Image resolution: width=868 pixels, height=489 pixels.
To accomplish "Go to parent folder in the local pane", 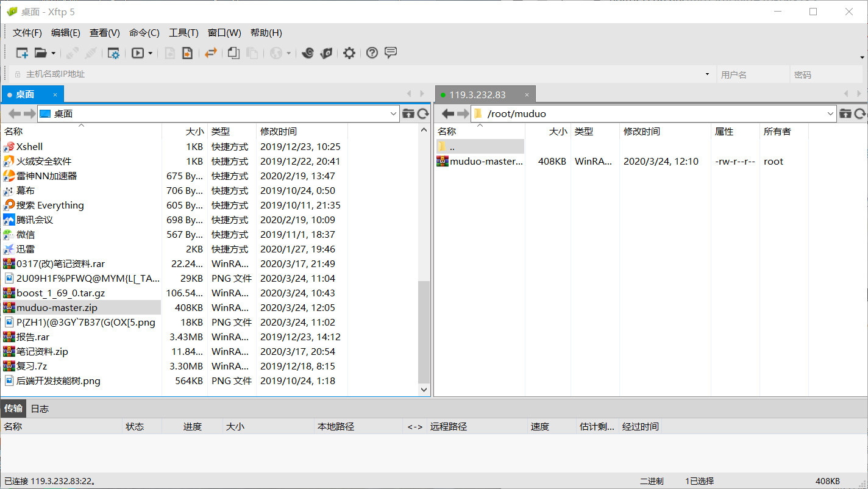I will 408,113.
